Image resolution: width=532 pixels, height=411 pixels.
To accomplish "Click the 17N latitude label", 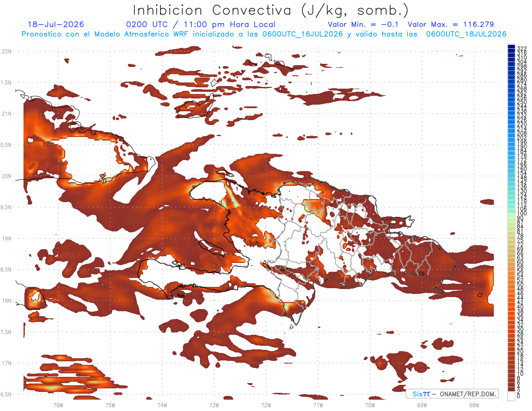I will 7,363.
